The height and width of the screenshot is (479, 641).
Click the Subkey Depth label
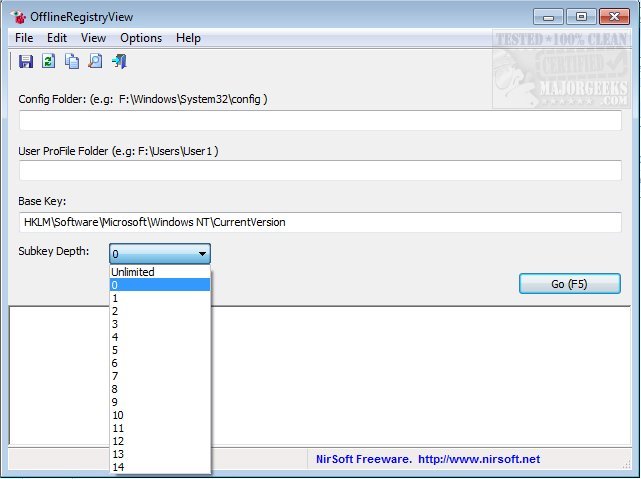tap(54, 251)
